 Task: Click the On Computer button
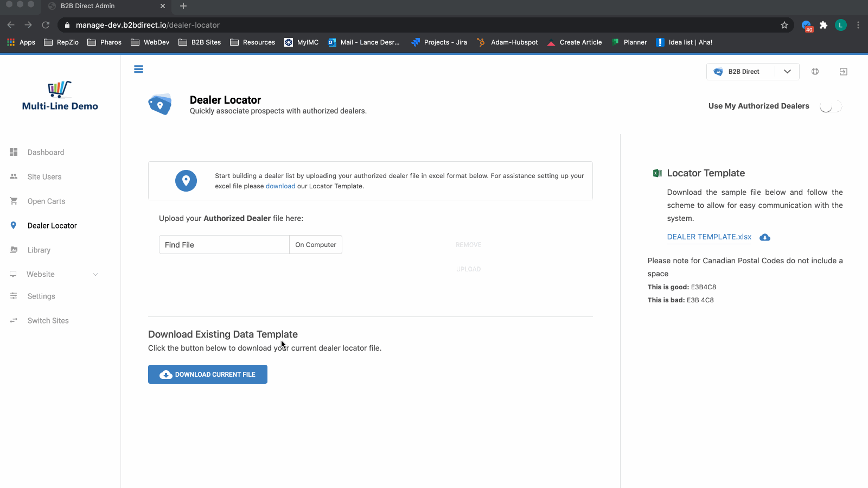[316, 245]
